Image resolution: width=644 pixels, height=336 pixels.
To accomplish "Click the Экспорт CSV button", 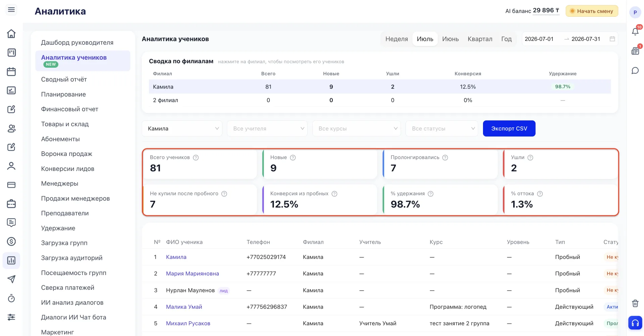I will (x=509, y=128).
